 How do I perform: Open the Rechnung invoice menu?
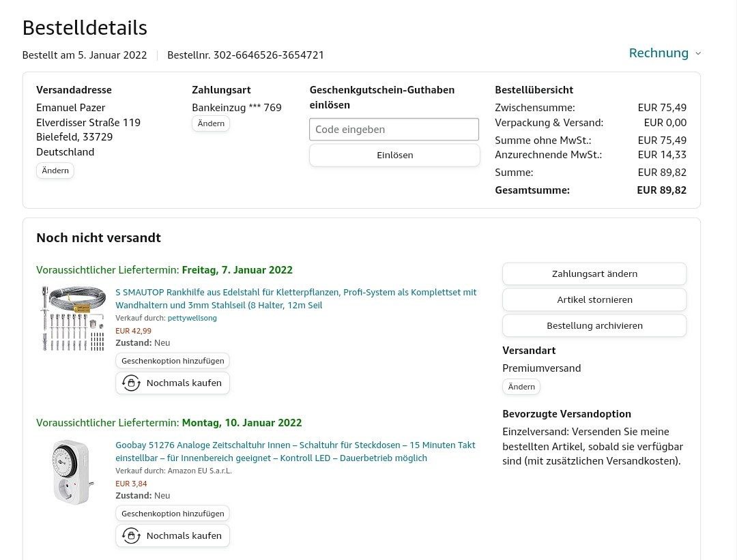[658, 53]
